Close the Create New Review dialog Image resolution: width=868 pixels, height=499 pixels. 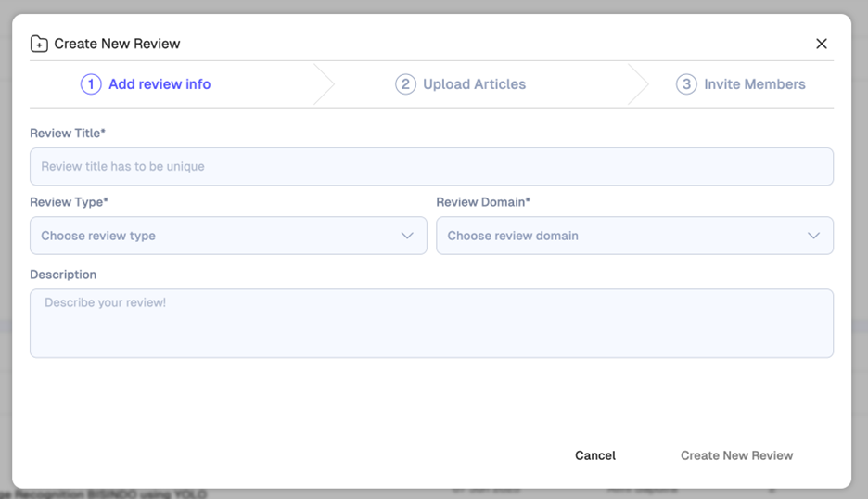click(821, 44)
